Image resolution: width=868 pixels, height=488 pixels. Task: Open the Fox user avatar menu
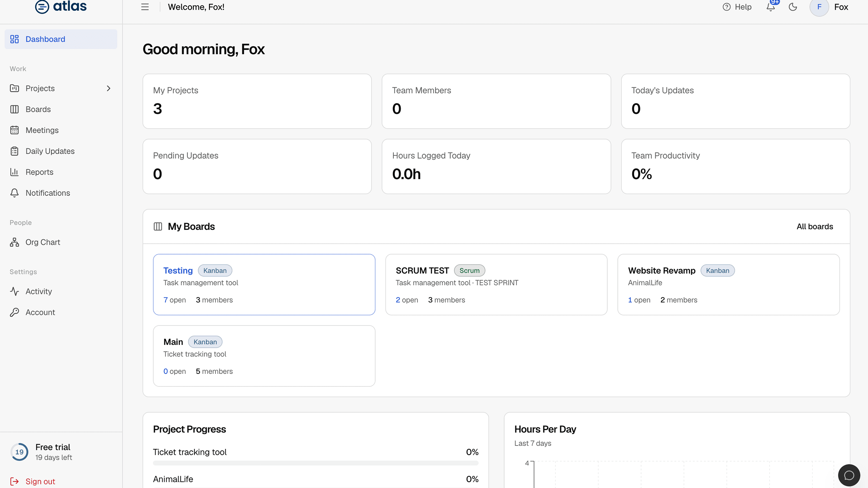coord(819,7)
